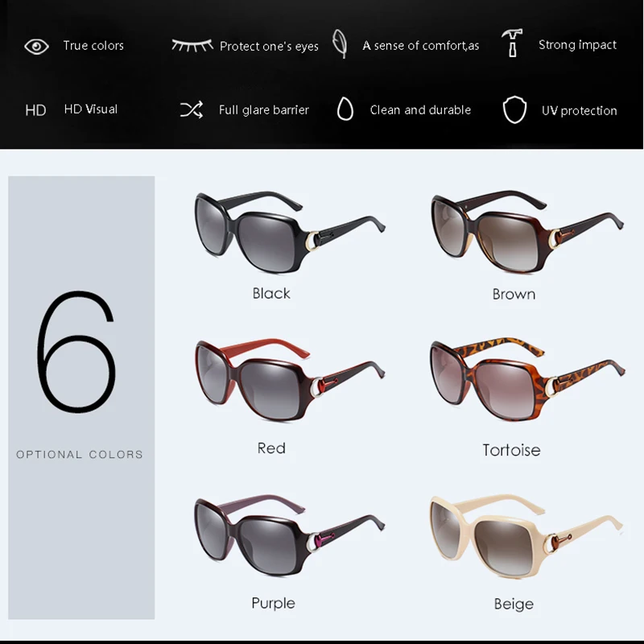Click the large number 6 graphic
This screenshot has width=644, height=644.
(76, 352)
